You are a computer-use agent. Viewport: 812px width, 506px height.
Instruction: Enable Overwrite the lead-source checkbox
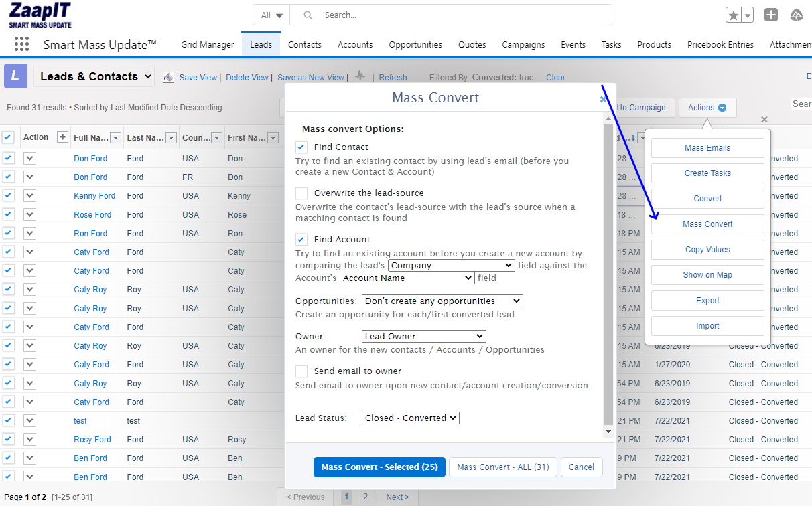tap(301, 193)
